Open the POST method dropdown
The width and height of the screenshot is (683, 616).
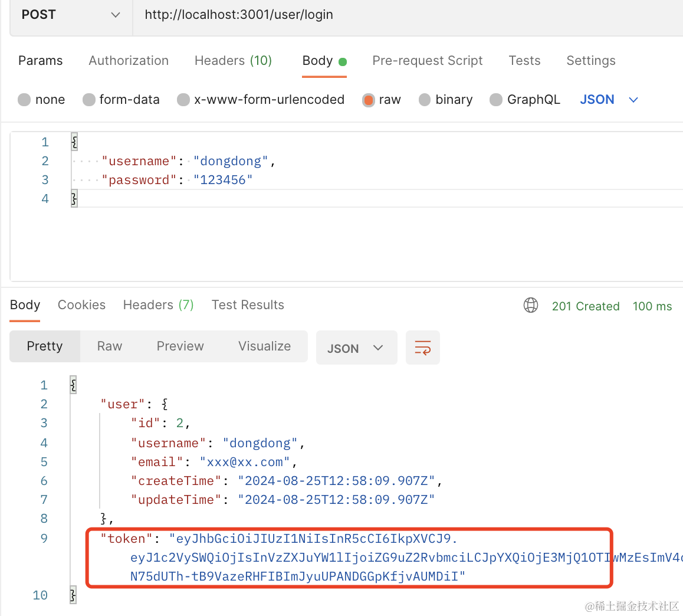[71, 15]
